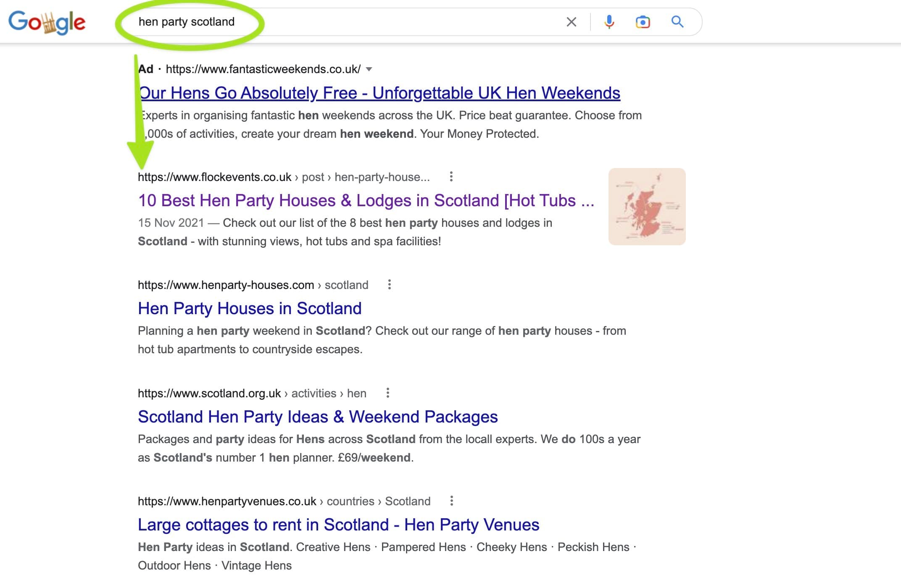
Task: Open More options for henparty-houses.com result
Action: click(x=390, y=285)
